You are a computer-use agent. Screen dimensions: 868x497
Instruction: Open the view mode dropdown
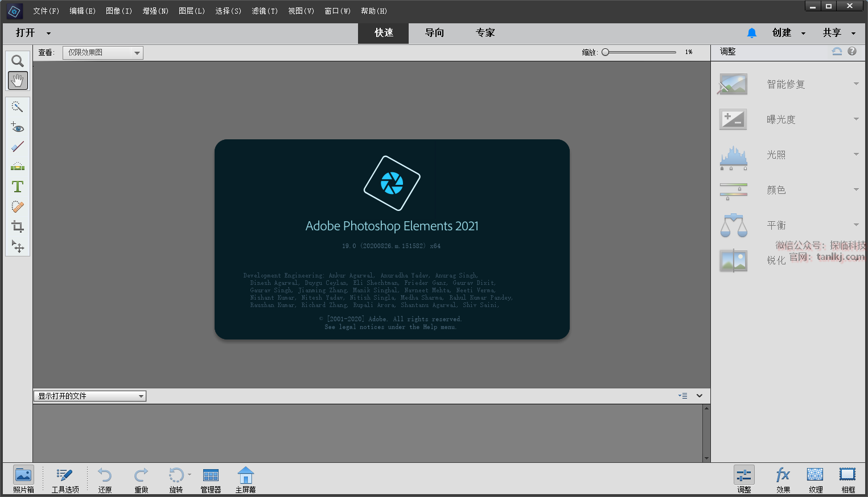pyautogui.click(x=102, y=53)
